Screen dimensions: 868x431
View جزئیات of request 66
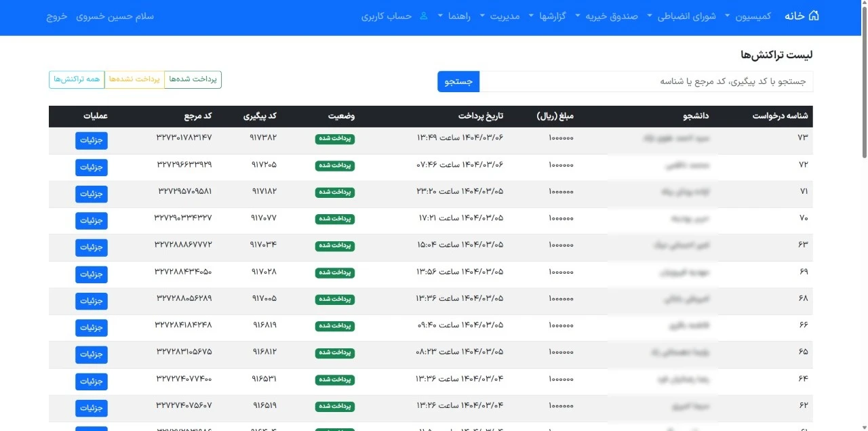tap(92, 328)
